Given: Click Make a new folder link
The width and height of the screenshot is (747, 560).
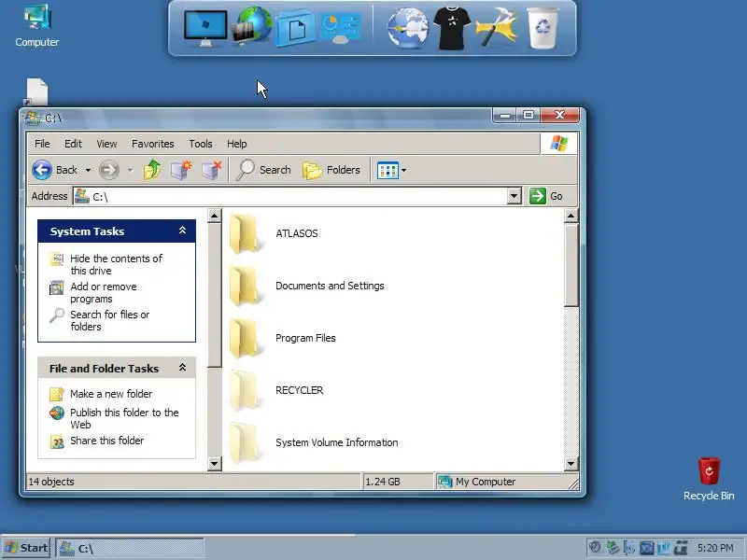Looking at the screenshot, I should tap(111, 394).
